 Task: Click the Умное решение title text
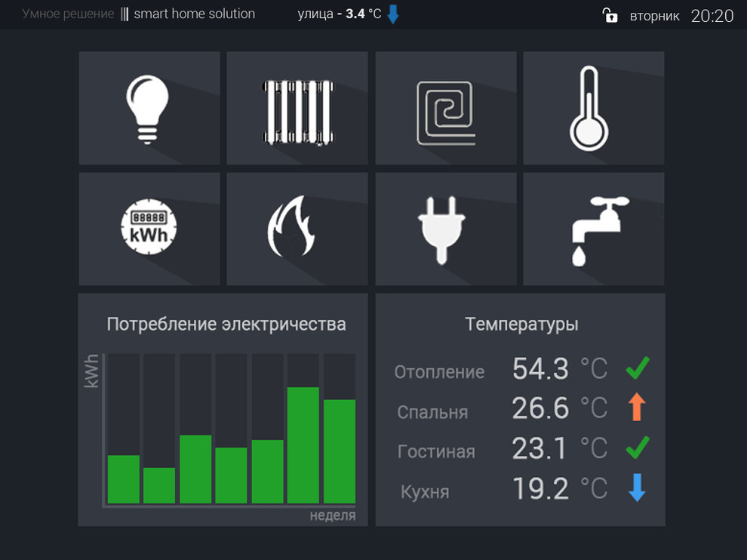pyautogui.click(x=68, y=14)
